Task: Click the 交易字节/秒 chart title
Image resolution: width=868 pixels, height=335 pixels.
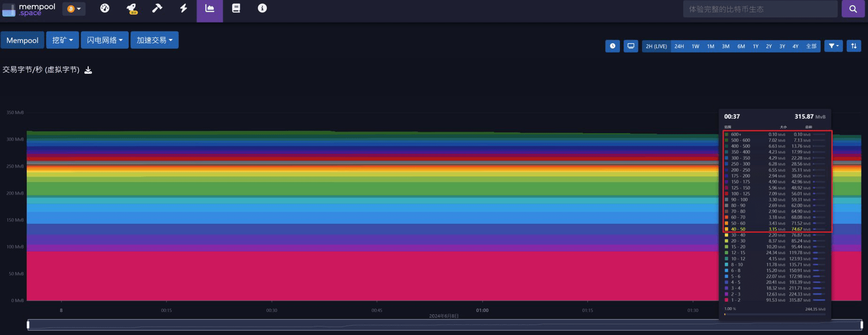Action: [41, 69]
